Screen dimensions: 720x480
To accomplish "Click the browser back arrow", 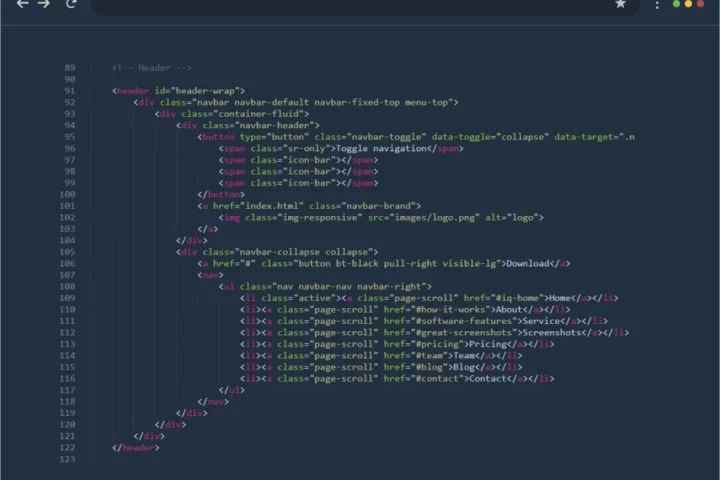I will (x=22, y=5).
